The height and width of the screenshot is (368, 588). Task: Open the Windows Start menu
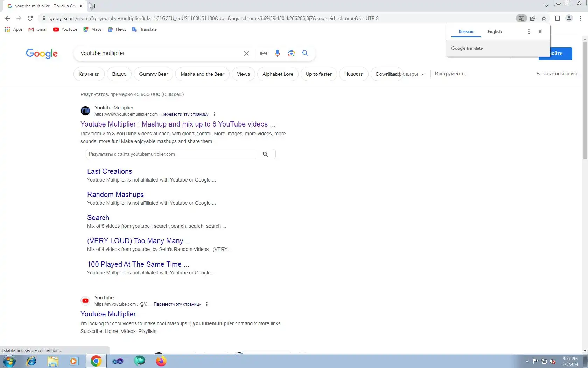(x=9, y=361)
